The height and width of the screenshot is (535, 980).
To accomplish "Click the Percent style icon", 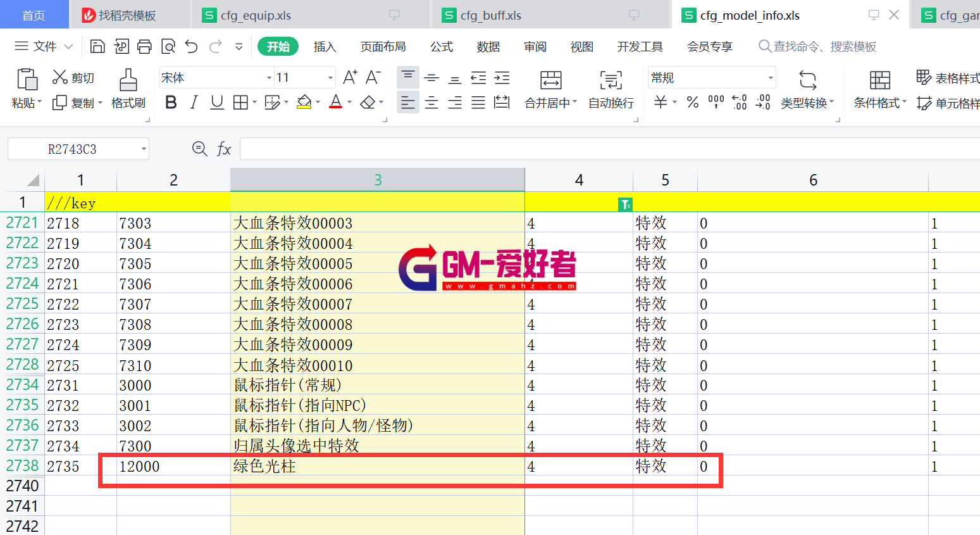I will click(693, 103).
